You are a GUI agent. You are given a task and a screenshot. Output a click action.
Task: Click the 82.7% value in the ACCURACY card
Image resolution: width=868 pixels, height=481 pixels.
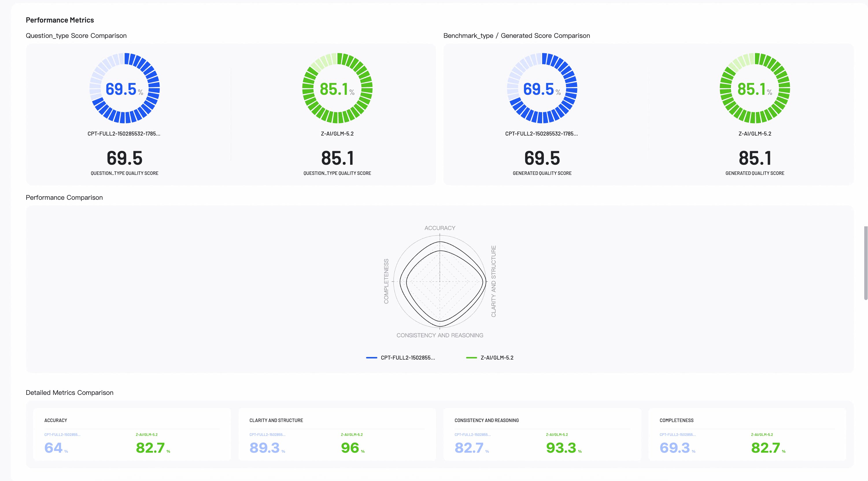point(153,448)
